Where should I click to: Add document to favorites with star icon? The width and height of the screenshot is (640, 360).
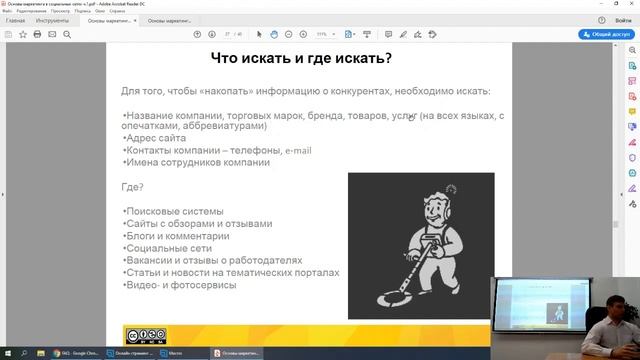coord(23,35)
